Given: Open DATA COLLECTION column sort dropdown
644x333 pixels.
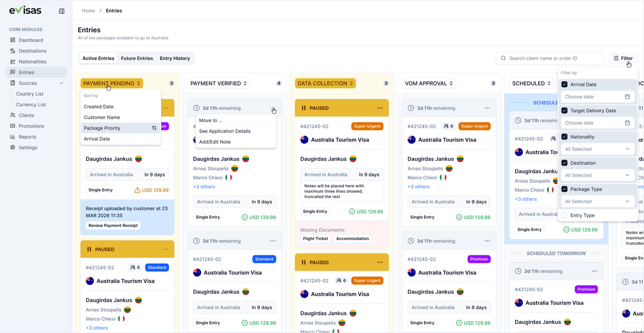Looking at the screenshot, I should (325, 84).
